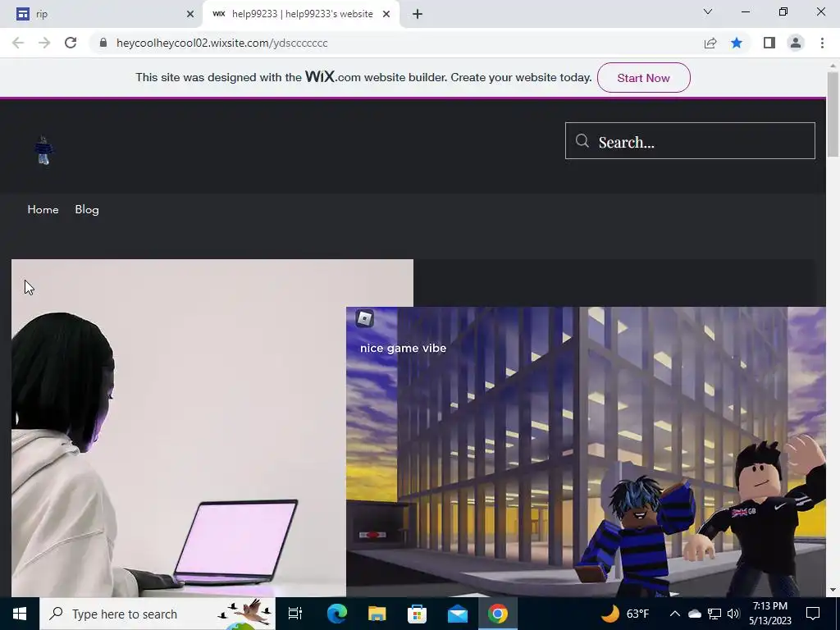Select the help99233 website tab

point(301,14)
